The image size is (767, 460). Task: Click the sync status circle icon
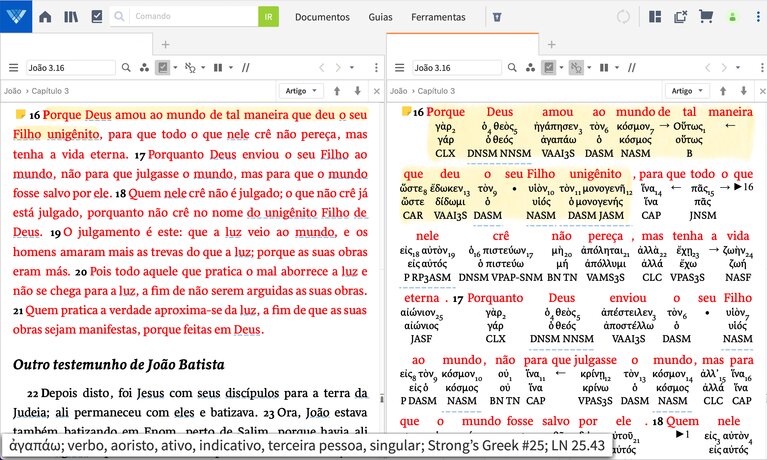tap(623, 17)
